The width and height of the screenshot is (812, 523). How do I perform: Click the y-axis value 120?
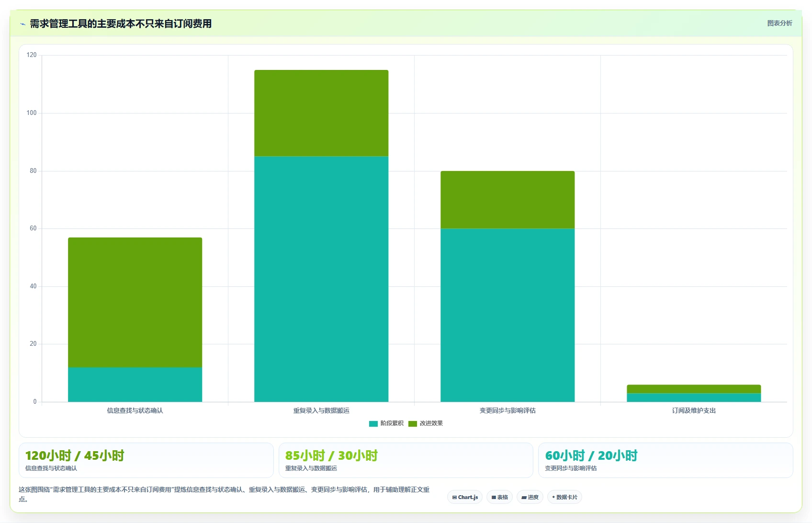[32, 55]
